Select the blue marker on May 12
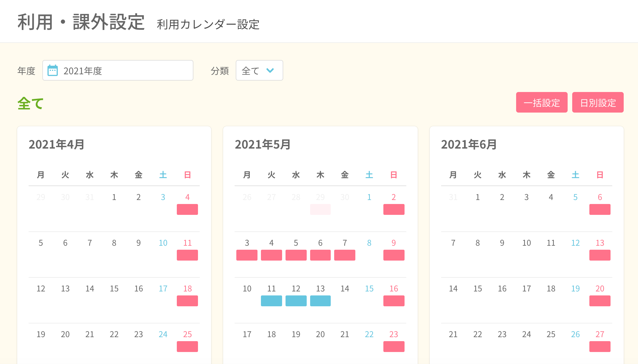Screen dimensions: 638x364 click(296, 301)
